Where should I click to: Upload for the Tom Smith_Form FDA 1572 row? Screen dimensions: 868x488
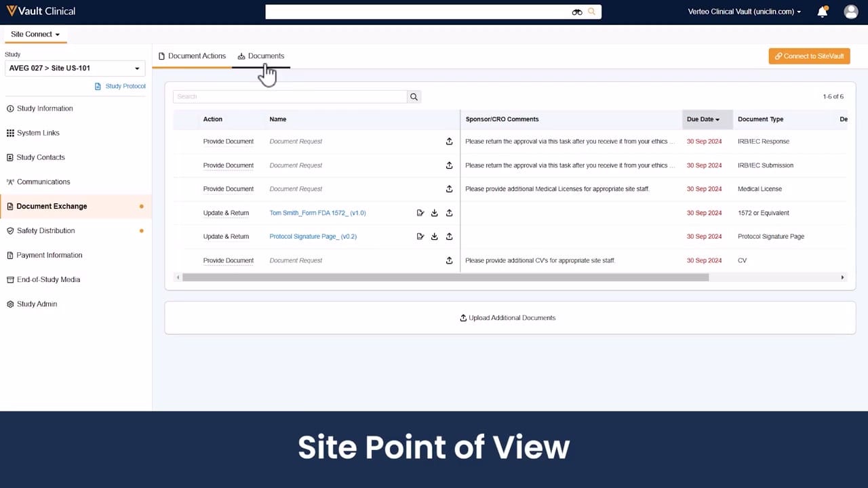tap(449, 213)
